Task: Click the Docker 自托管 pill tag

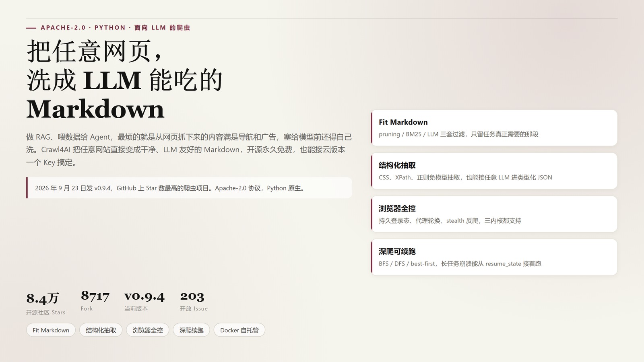Action: 239,330
